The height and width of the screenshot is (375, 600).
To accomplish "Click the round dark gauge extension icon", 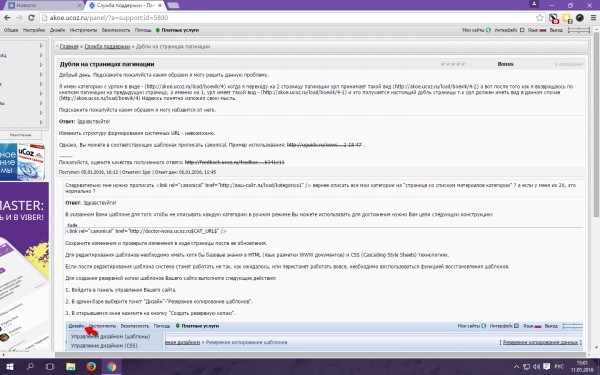I will click(x=580, y=18).
